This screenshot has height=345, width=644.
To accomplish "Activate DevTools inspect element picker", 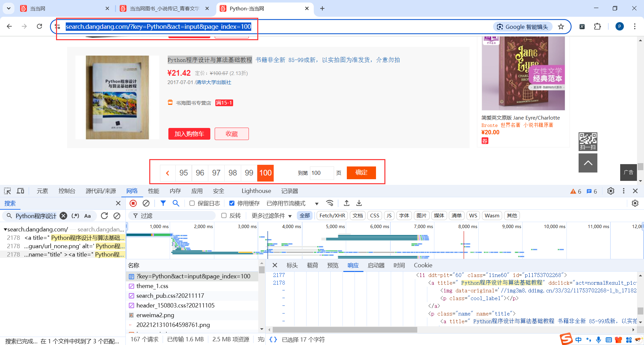I will 7,191.
